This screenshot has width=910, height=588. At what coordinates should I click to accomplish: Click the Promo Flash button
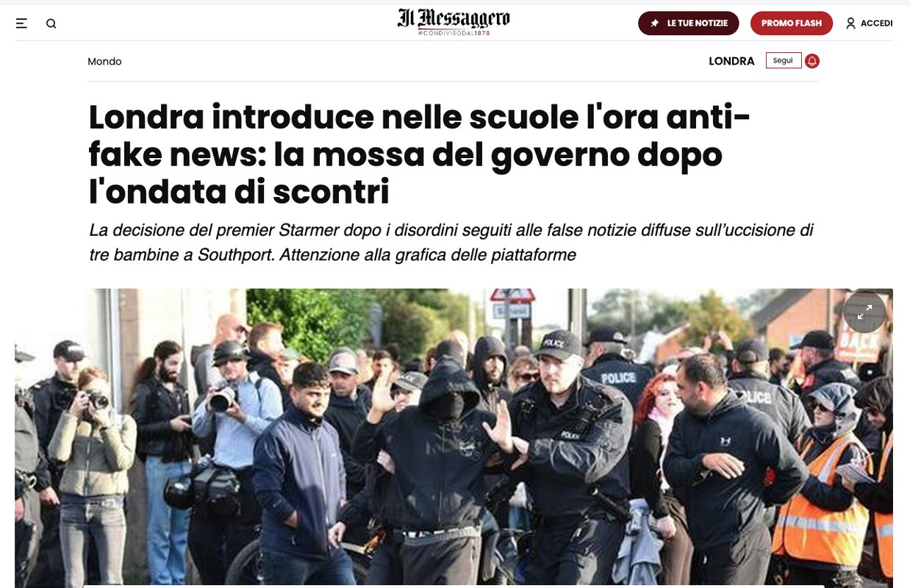pyautogui.click(x=791, y=24)
